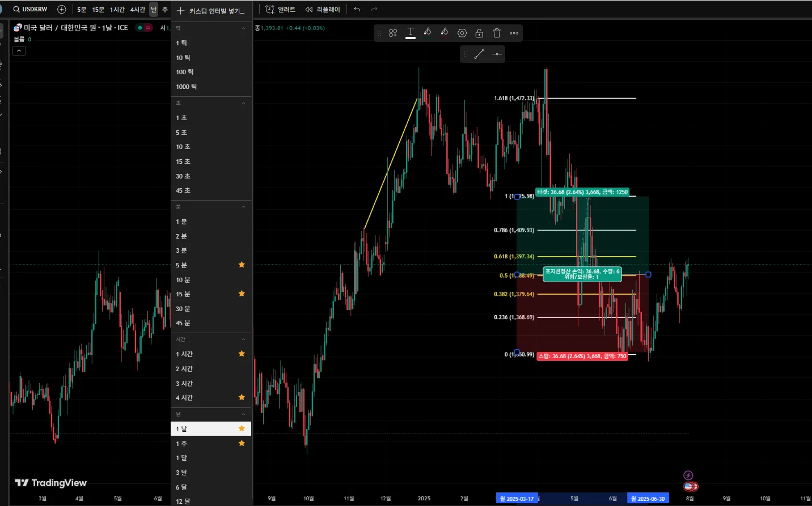Click the 1.618 Fibonacci level label
The height and width of the screenshot is (506, 812).
(x=514, y=98)
